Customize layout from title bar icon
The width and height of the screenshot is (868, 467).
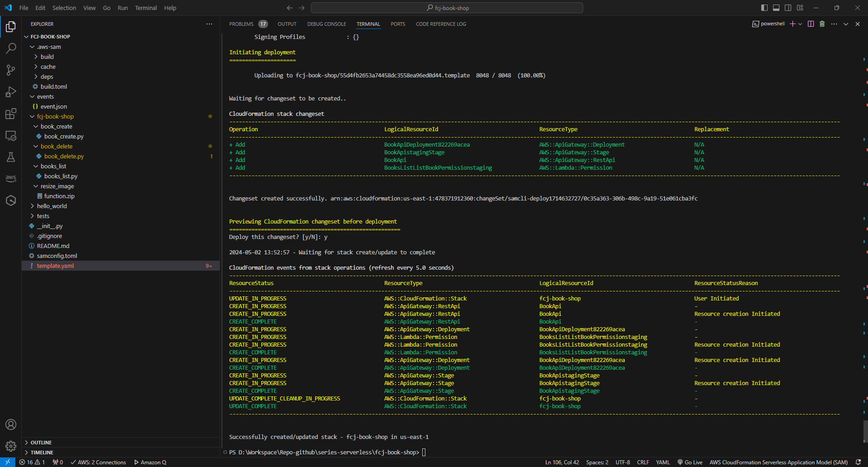(800, 8)
